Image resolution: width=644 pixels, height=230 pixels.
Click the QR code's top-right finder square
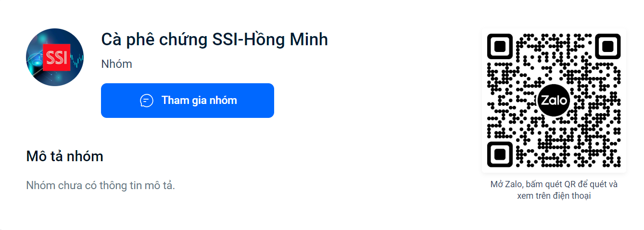click(607, 47)
